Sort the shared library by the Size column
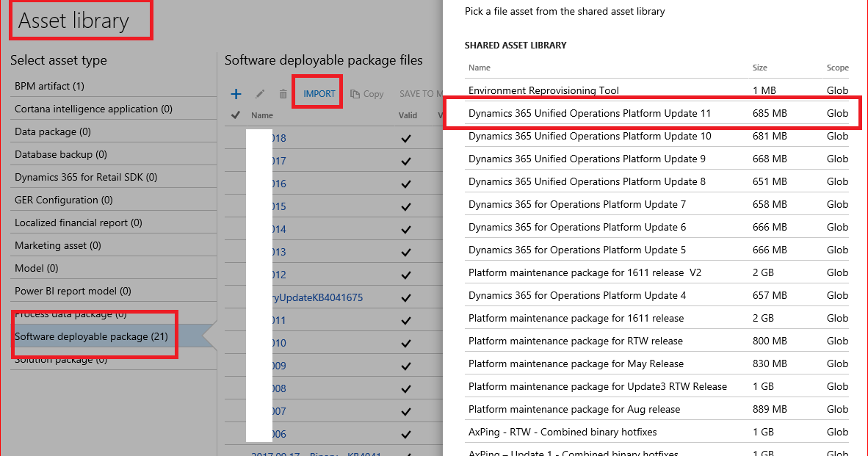868x456 pixels. pyautogui.click(x=759, y=68)
